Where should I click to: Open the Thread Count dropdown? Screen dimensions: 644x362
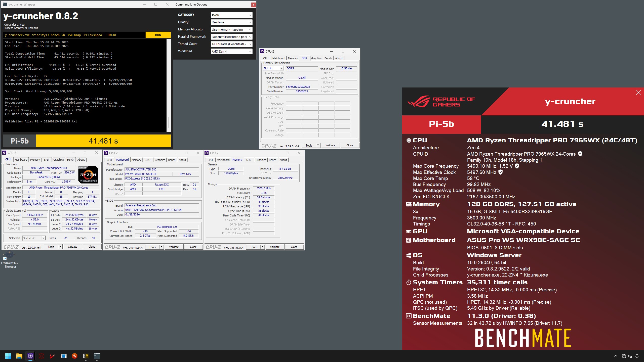click(x=231, y=44)
